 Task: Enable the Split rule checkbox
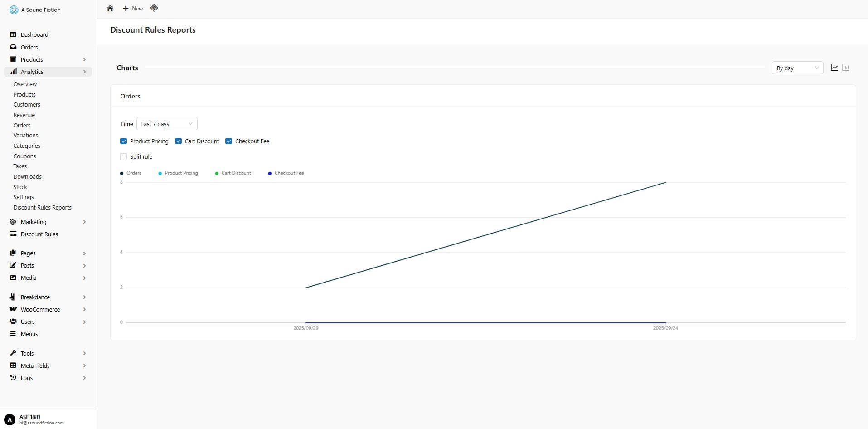click(123, 157)
